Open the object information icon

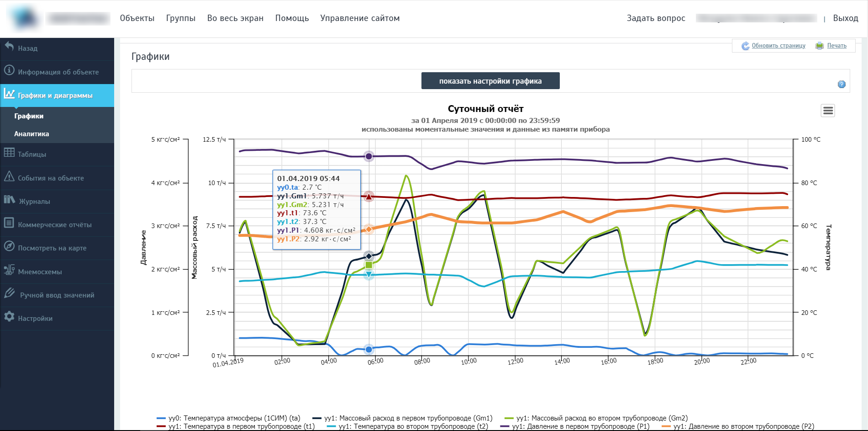pos(9,70)
